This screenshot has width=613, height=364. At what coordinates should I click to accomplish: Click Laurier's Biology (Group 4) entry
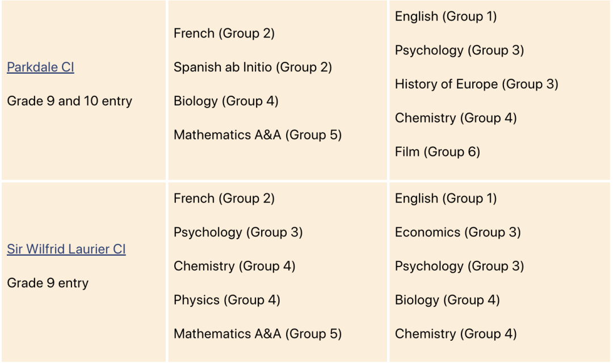coord(447,300)
